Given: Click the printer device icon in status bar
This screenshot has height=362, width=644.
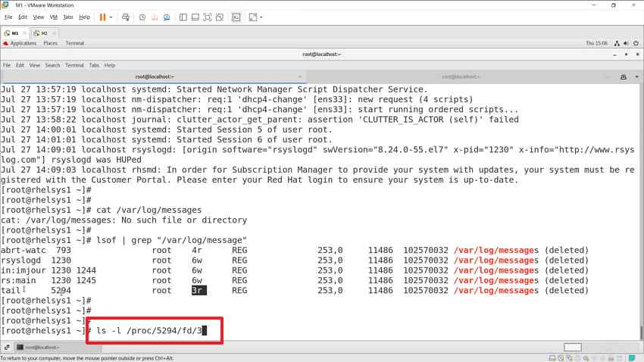Looking at the screenshot, I should [x=577, y=358].
